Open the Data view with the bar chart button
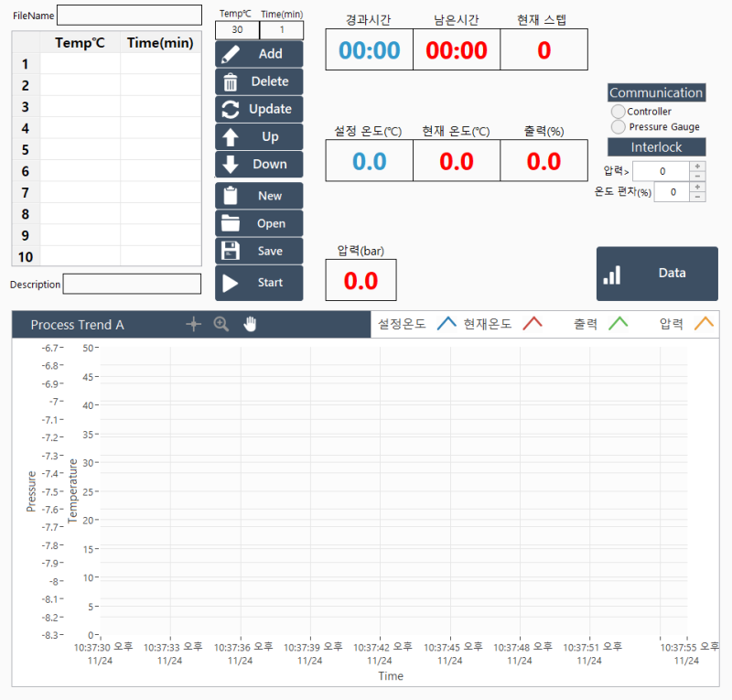Image resolution: width=732 pixels, height=700 pixels. tap(657, 274)
